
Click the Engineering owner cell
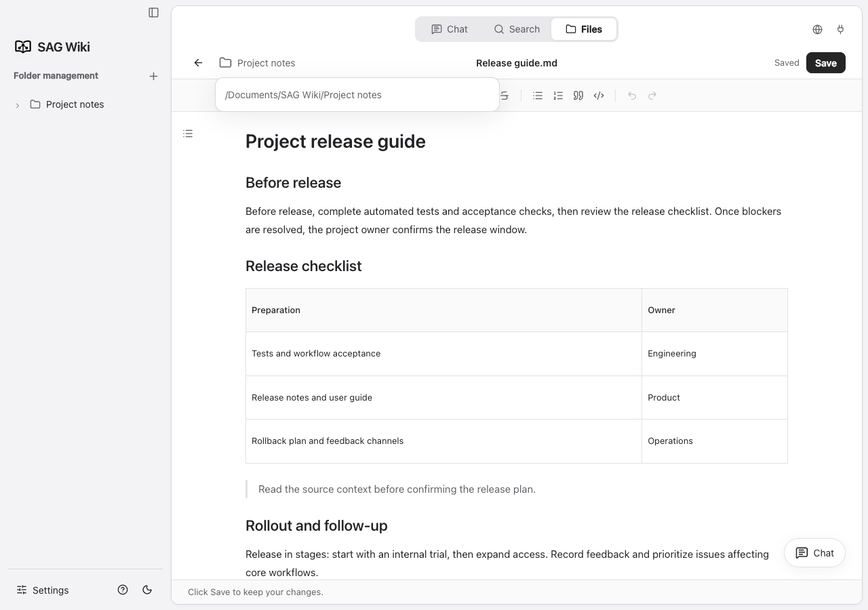715,354
